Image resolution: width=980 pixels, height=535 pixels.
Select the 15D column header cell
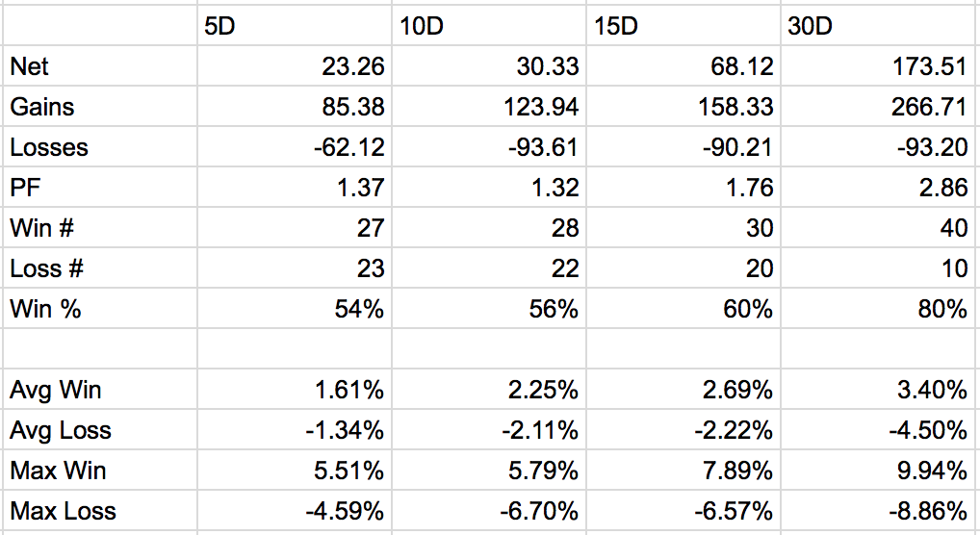tap(683, 26)
